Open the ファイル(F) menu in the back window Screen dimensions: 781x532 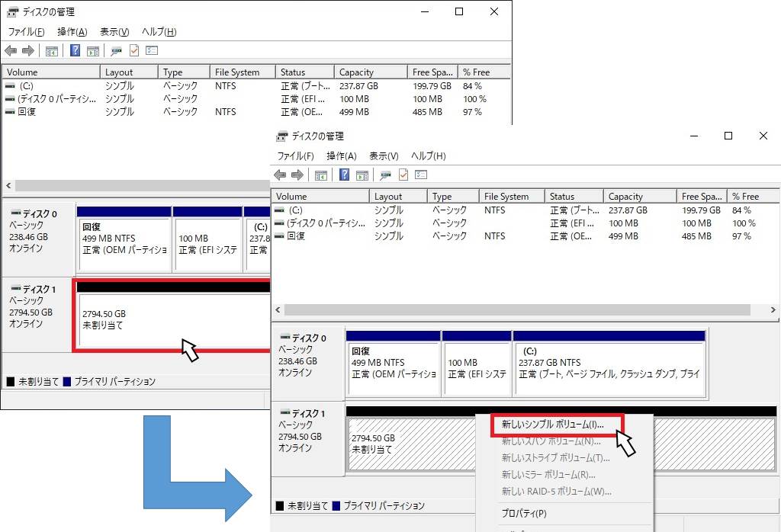[x=26, y=32]
